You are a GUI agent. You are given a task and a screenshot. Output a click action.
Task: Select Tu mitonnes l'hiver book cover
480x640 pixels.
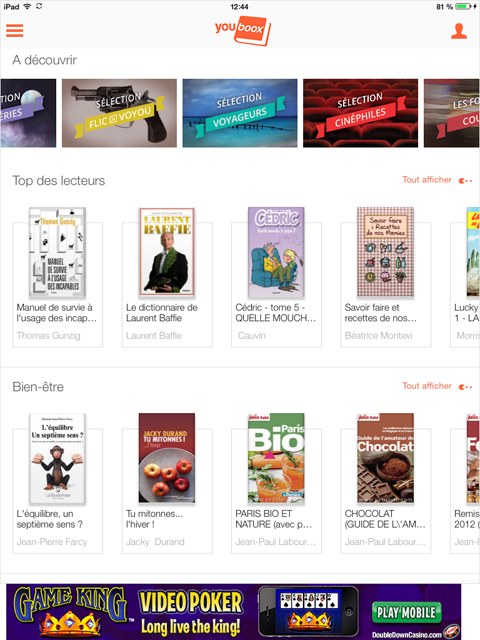click(x=167, y=458)
